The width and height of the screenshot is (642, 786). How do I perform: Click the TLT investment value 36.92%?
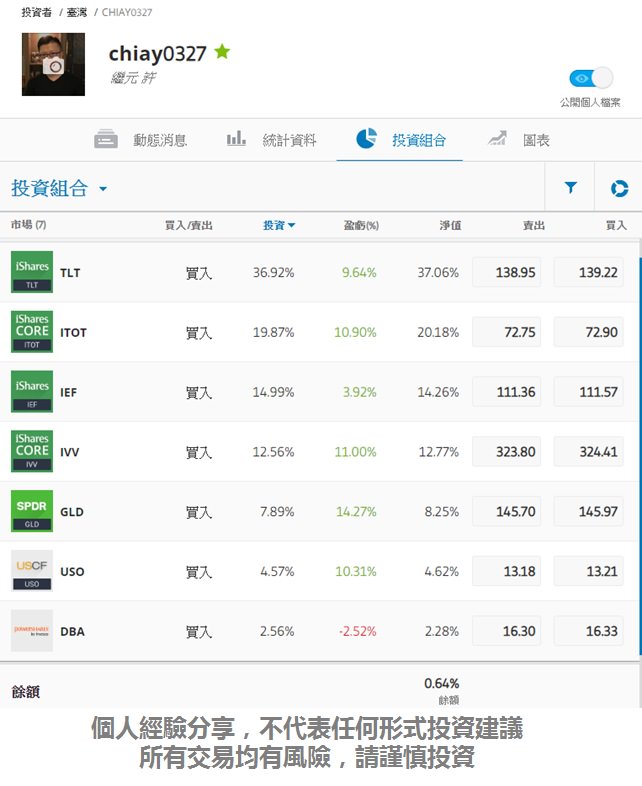(x=273, y=272)
